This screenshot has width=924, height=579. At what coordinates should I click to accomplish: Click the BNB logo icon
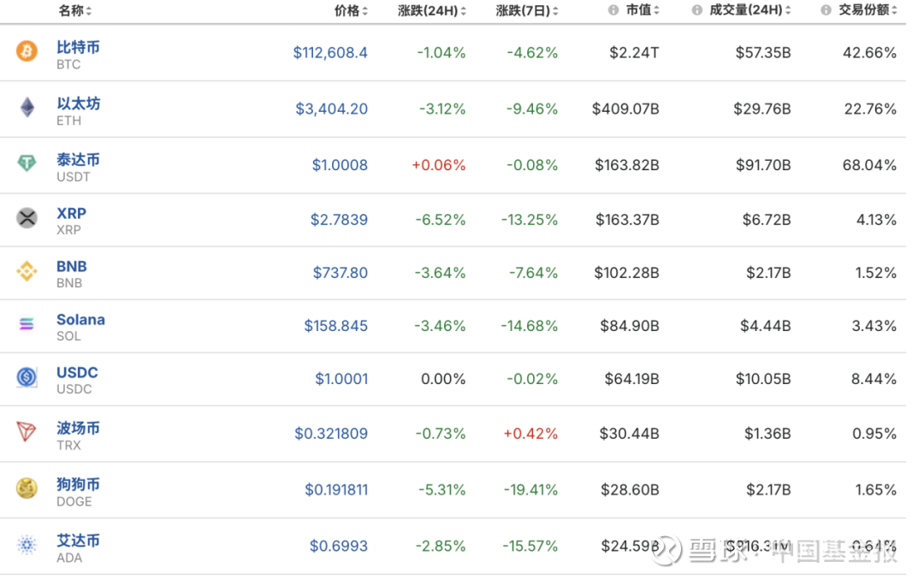[x=27, y=271]
